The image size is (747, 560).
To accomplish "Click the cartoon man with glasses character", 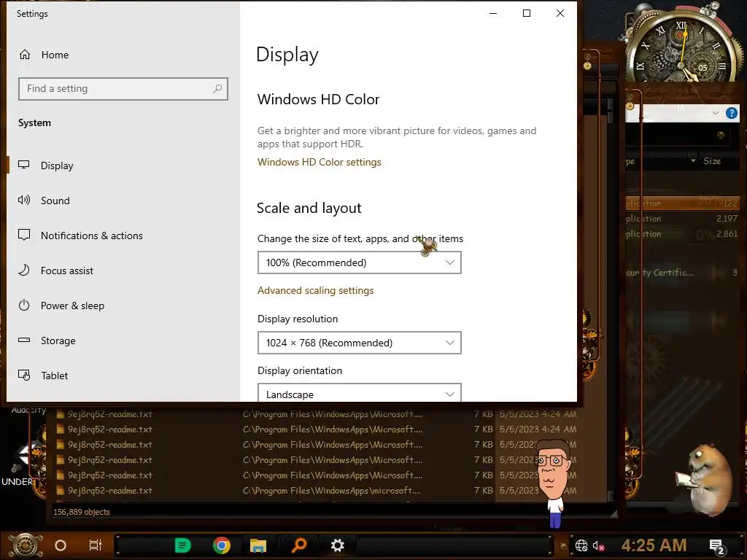I will click(x=554, y=483).
